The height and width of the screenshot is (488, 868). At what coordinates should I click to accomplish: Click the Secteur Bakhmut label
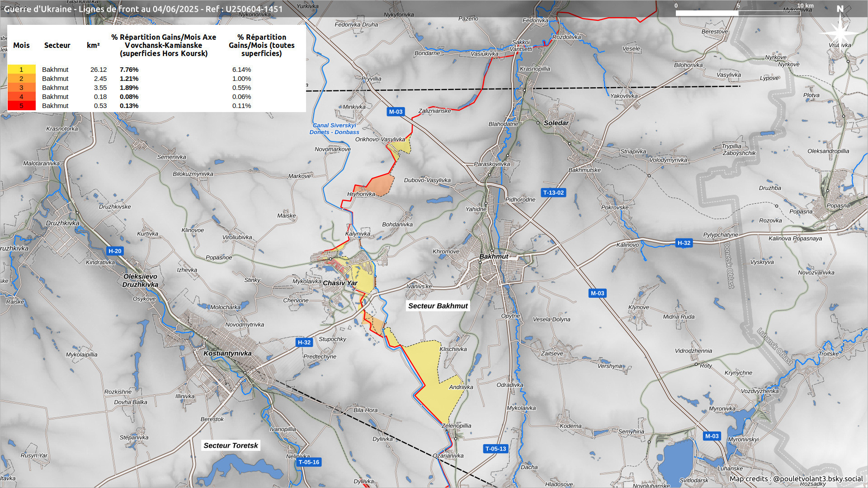[x=438, y=306]
